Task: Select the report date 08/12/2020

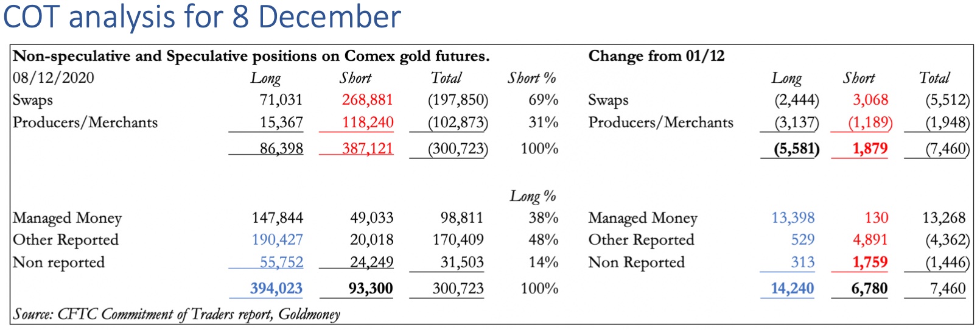Action: coord(54,78)
